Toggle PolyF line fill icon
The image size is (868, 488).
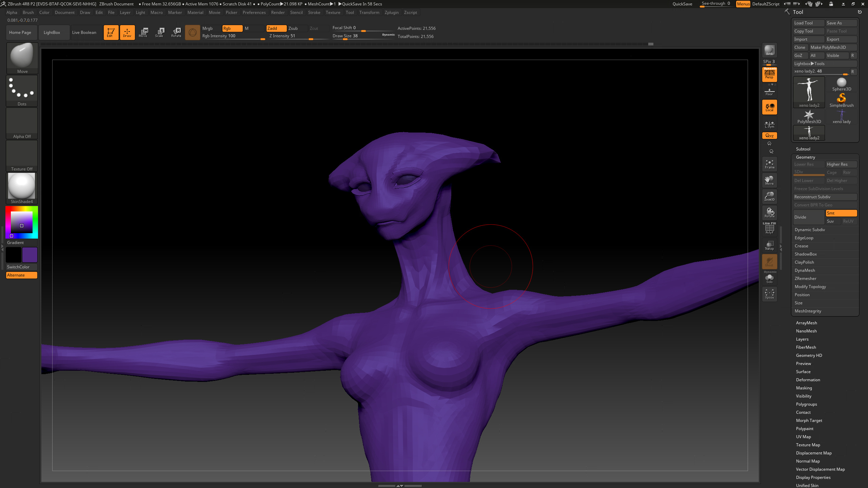click(x=769, y=229)
